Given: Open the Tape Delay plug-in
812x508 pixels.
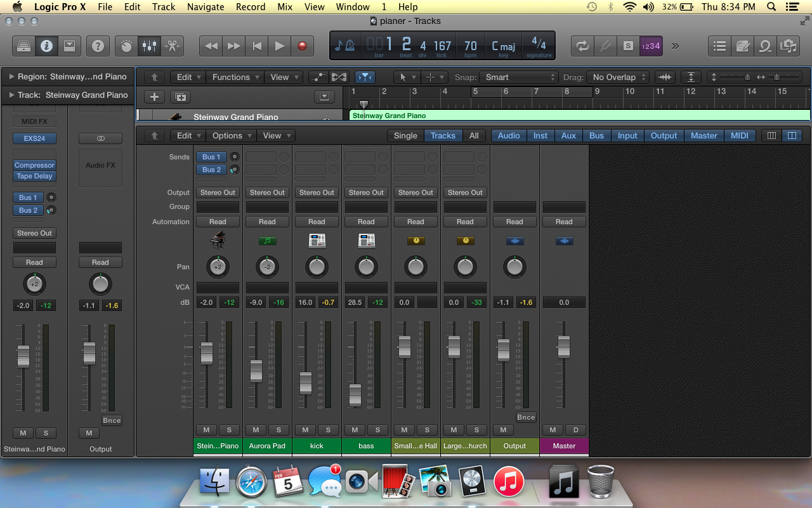Looking at the screenshot, I should click(x=34, y=176).
